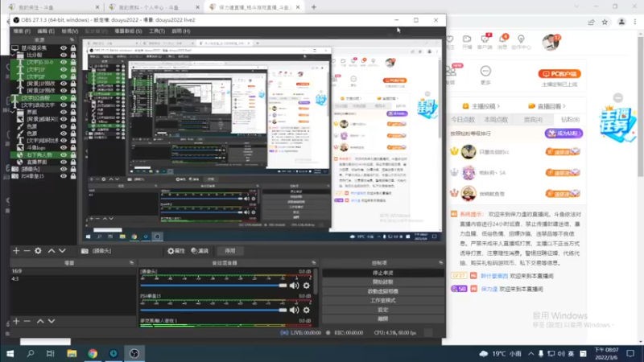Pop out the 來源 sources dock
The width and height of the screenshot is (644, 362).
pyautogui.click(x=72, y=39)
